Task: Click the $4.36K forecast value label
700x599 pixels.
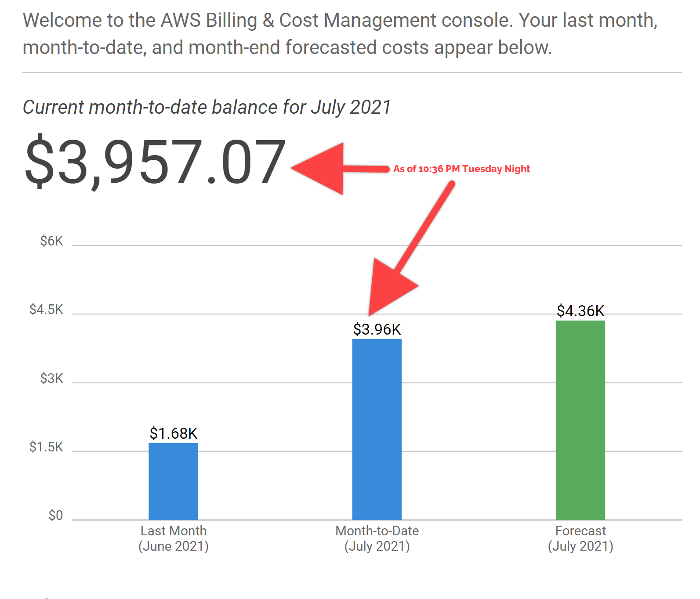Action: coord(580,311)
